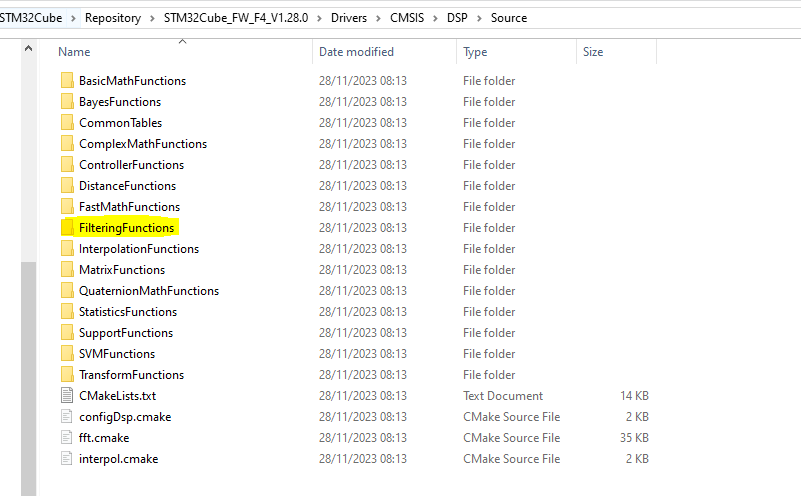Expand the chevron after Repository breadcrumb
The width and height of the screenshot is (801, 496).
pyautogui.click(x=152, y=18)
